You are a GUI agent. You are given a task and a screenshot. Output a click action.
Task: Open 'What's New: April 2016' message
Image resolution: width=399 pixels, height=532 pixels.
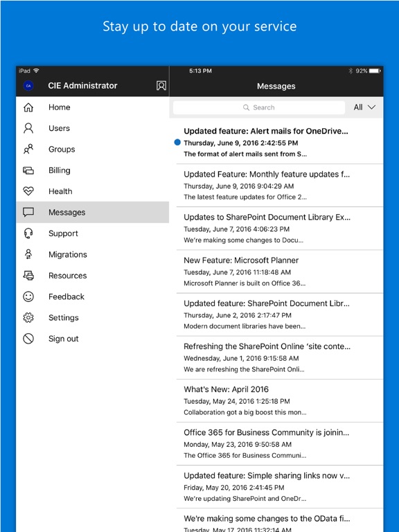coord(276,400)
